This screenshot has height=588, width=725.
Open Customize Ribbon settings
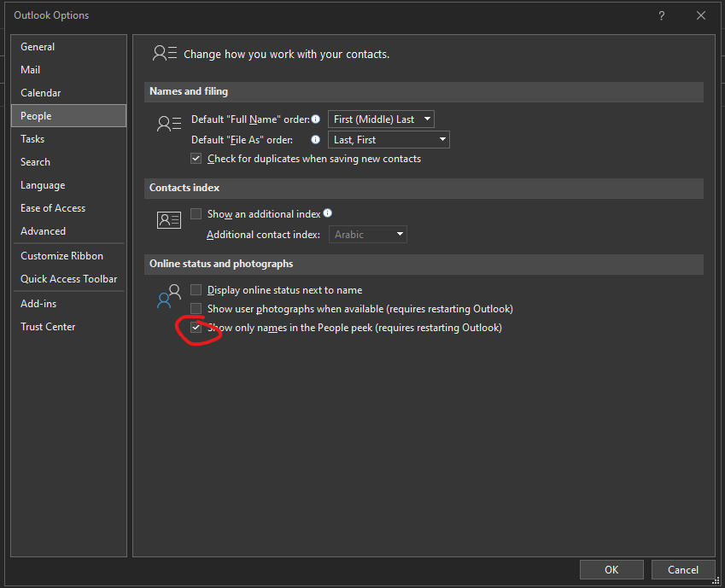pyautogui.click(x=68, y=256)
